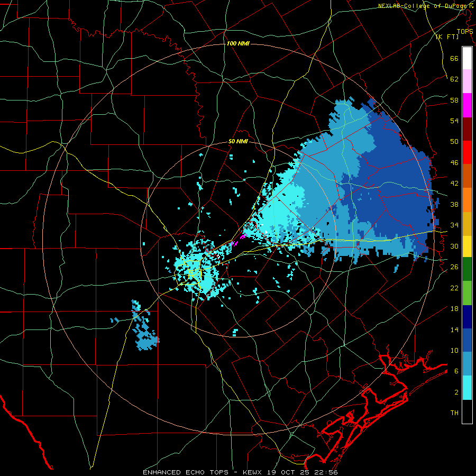The width and height of the screenshot is (476, 476).
Task: Click the 'NEXLAB-College of DuPage' credit text
Action: (x=424, y=5)
